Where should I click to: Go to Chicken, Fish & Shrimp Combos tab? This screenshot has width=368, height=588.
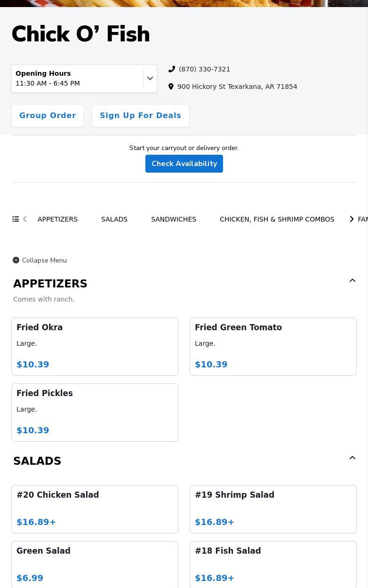(x=277, y=219)
